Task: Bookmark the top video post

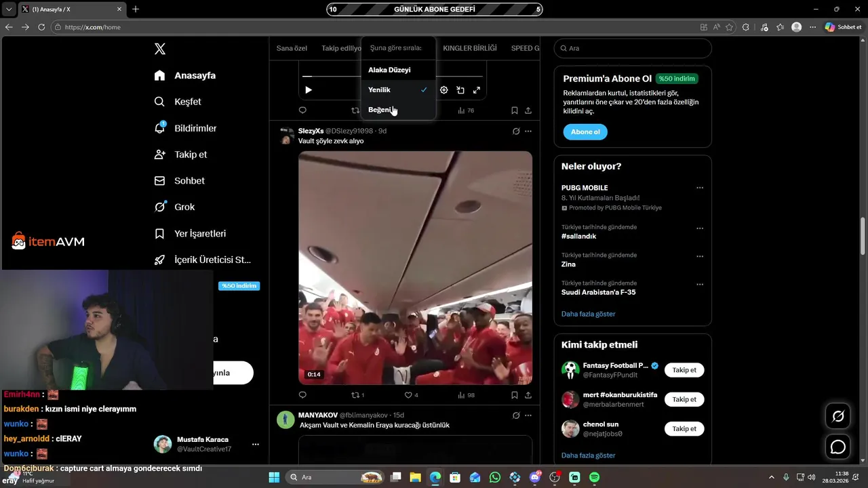Action: pyautogui.click(x=515, y=110)
